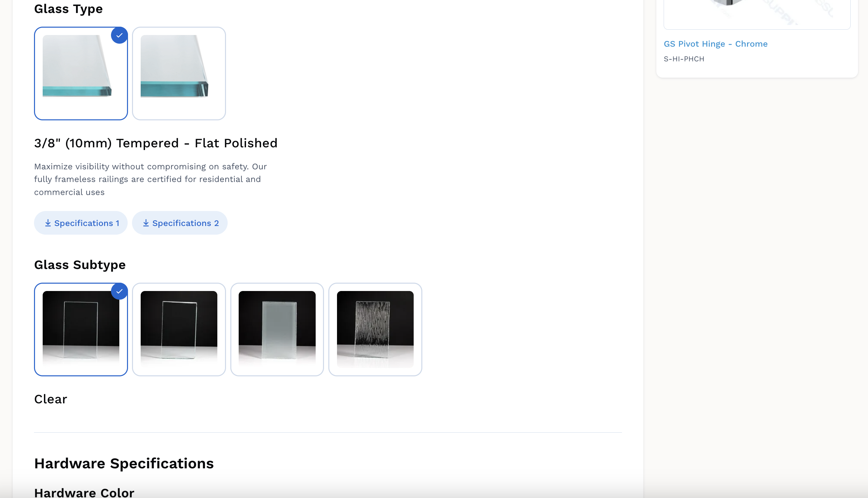Viewport: 868px width, 498px height.
Task: Pick the second low-iron glass subtype
Action: pyautogui.click(x=179, y=329)
